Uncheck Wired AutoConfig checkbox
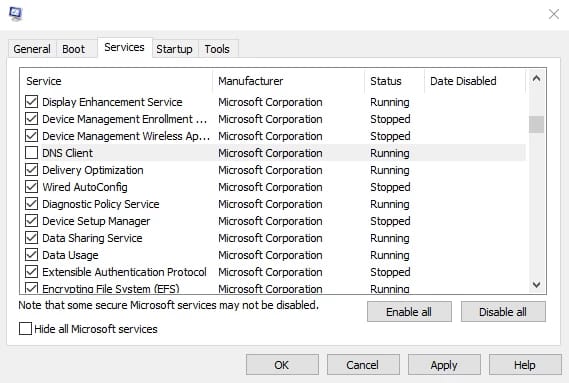 click(32, 187)
